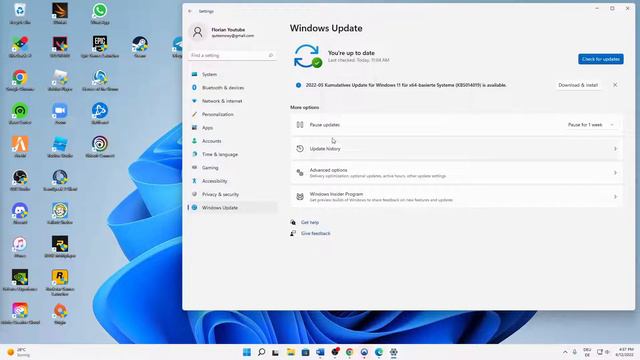Click the Advanced options gears icon
The height and width of the screenshot is (360, 640).
300,173
